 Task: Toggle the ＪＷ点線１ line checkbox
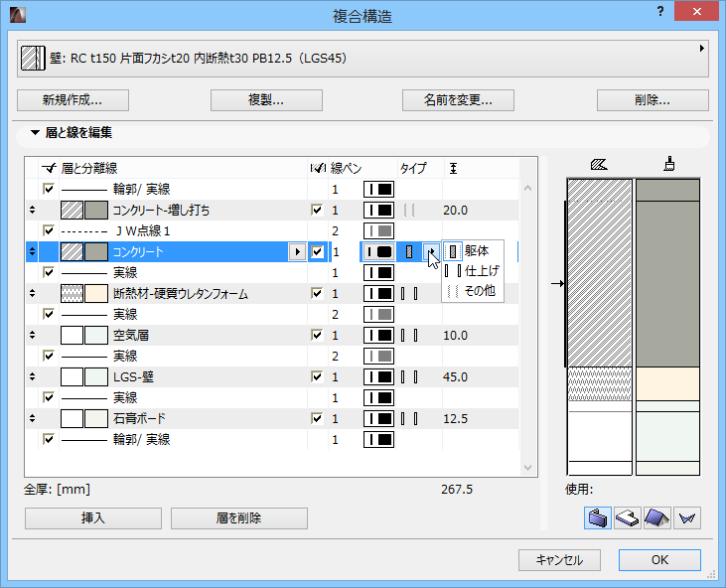tap(48, 230)
